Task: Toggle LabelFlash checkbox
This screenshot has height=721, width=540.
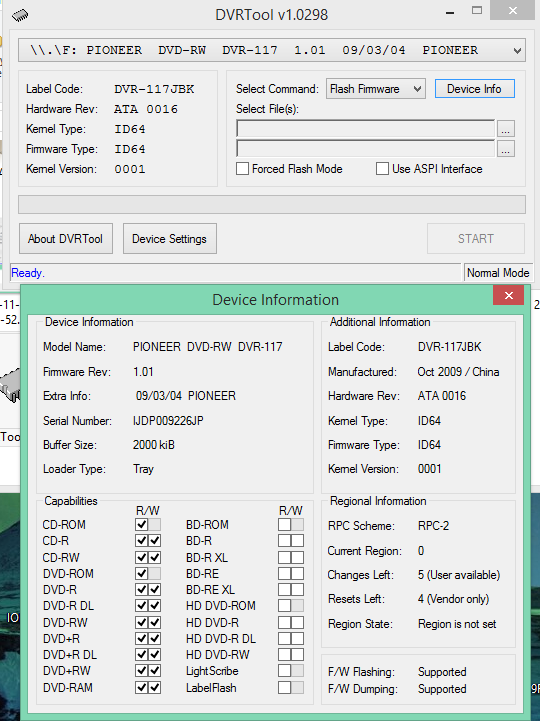Action: [284, 688]
